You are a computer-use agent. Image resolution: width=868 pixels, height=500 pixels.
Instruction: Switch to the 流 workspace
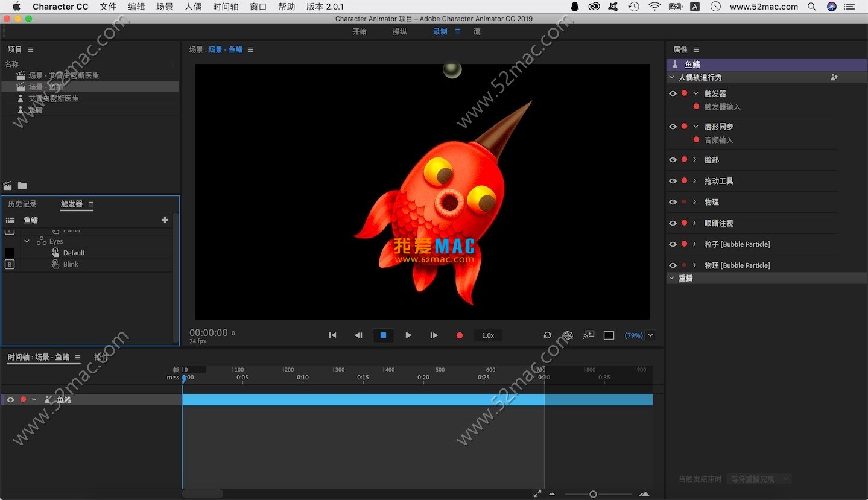coord(477,31)
